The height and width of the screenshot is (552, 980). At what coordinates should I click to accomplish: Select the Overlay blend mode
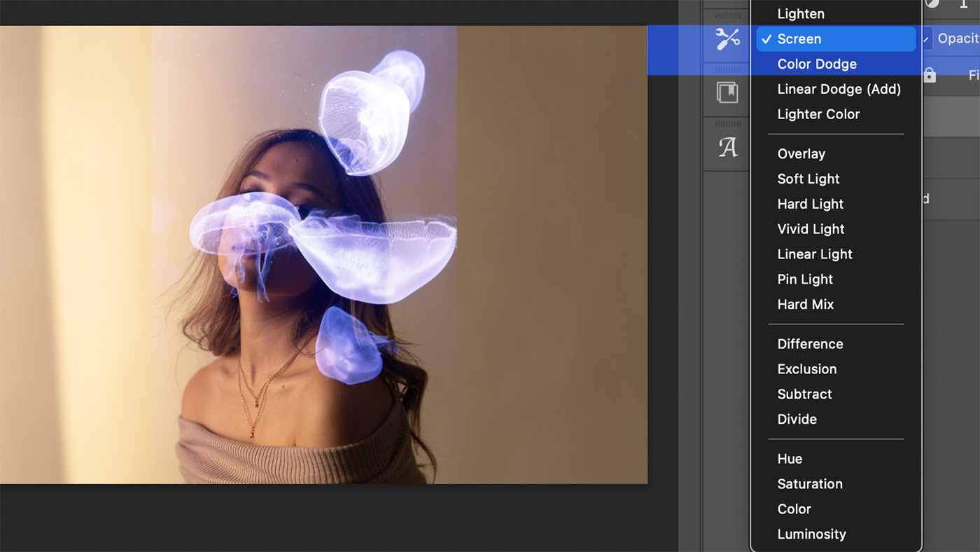[x=801, y=153]
